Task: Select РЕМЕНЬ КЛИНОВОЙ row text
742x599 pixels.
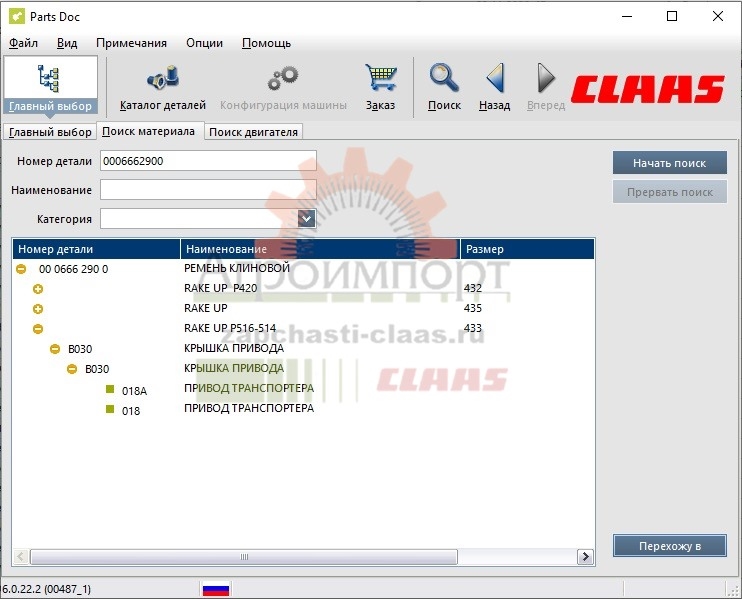Action: (x=237, y=268)
